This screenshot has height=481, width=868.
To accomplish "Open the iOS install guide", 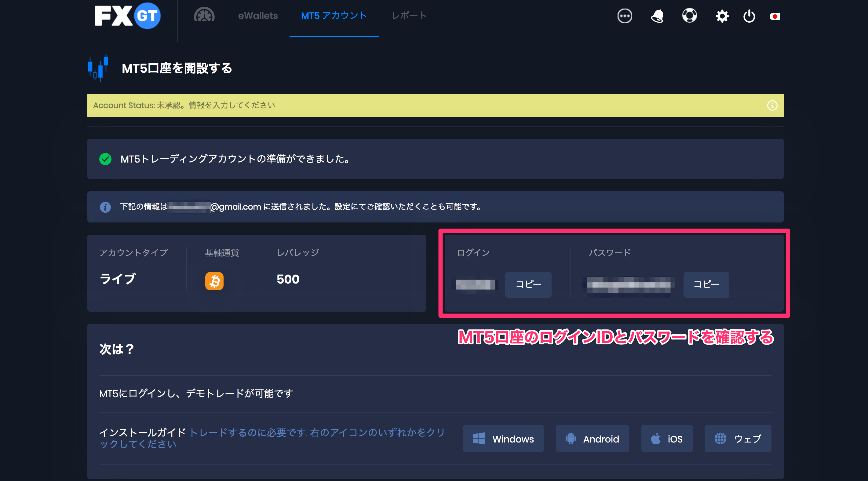I will pos(666,439).
